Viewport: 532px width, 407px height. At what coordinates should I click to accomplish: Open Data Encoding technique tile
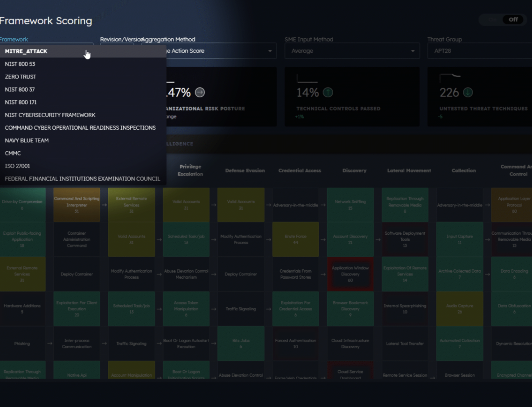point(511,274)
